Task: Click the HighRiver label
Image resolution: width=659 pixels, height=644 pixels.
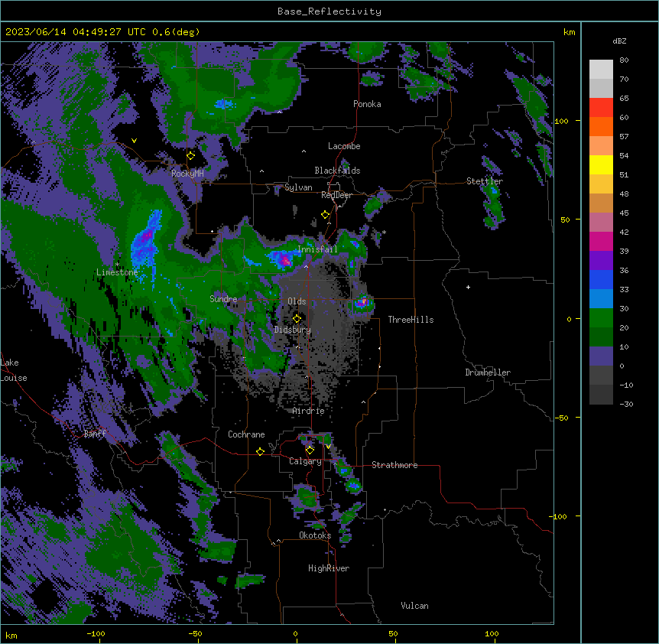Action: coord(329,568)
